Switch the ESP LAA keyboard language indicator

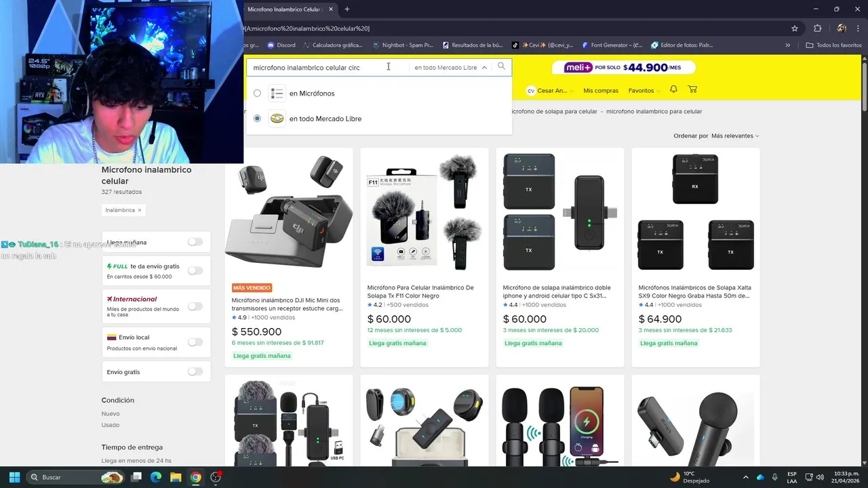tap(792, 477)
